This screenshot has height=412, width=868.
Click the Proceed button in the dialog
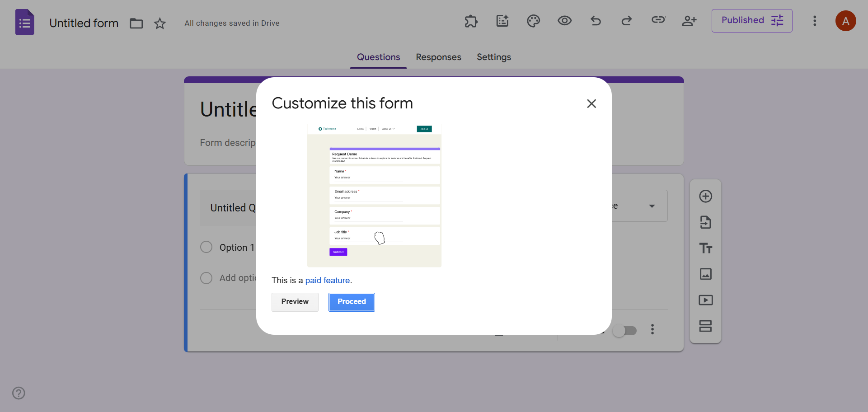tap(352, 302)
